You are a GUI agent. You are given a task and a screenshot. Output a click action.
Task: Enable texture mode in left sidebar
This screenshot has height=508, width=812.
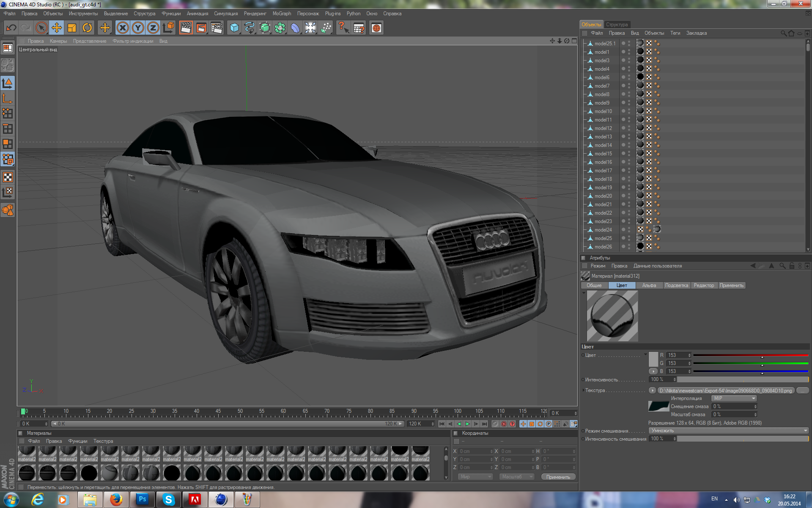[8, 177]
